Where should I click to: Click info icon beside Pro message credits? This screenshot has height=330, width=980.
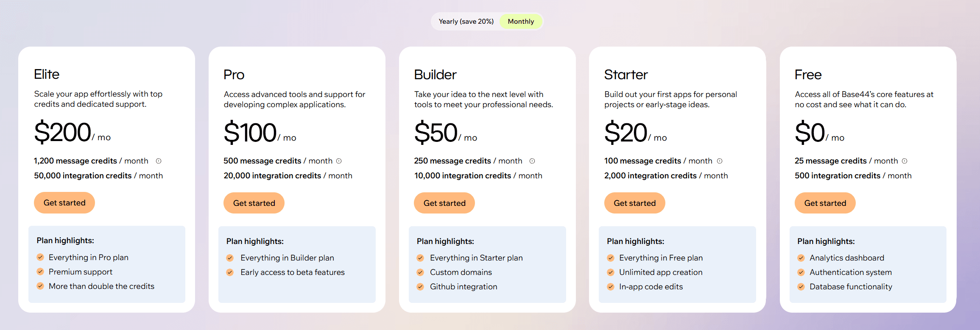[339, 161]
